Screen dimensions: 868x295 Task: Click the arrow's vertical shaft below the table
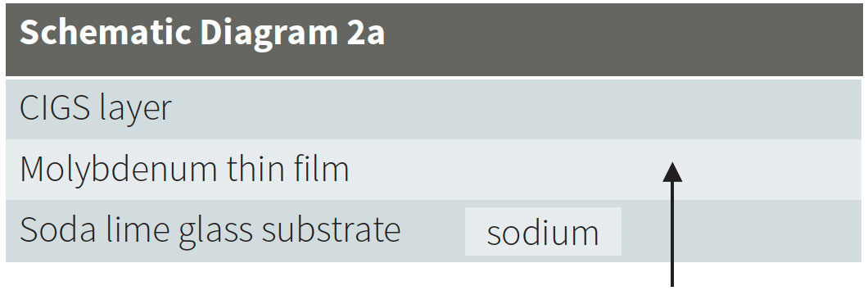click(x=672, y=275)
